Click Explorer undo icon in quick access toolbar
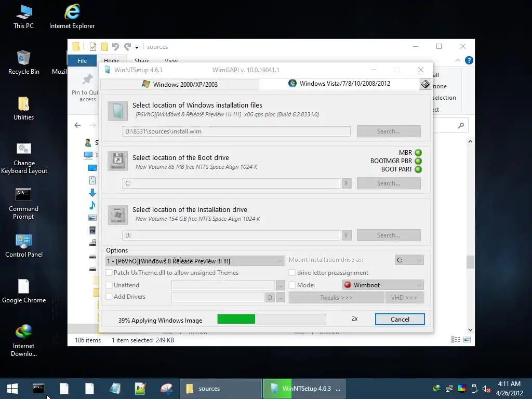This screenshot has width=532, height=399. pos(115,46)
